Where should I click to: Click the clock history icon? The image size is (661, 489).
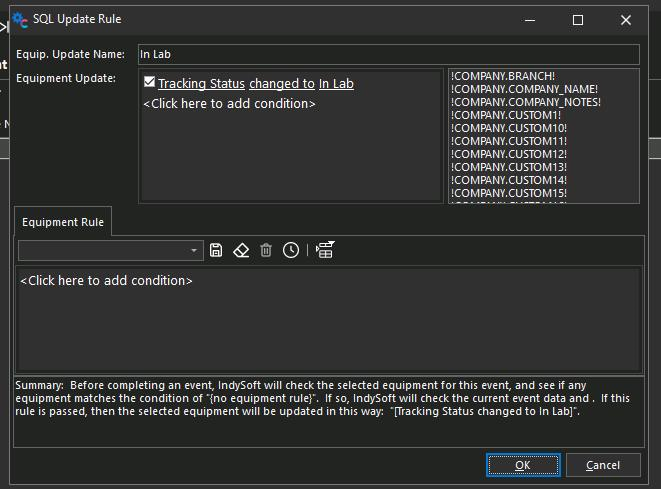[290, 250]
